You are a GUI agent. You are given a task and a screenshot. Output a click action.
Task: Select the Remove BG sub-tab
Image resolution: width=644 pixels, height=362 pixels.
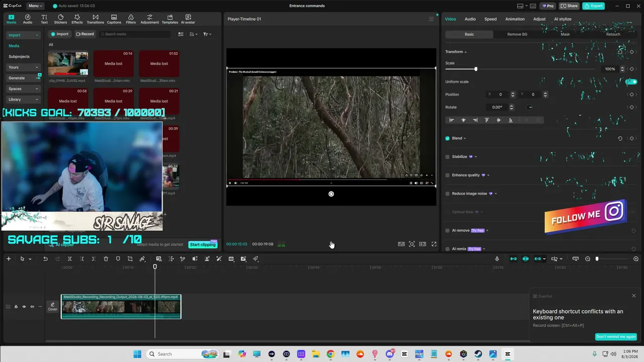517,34
